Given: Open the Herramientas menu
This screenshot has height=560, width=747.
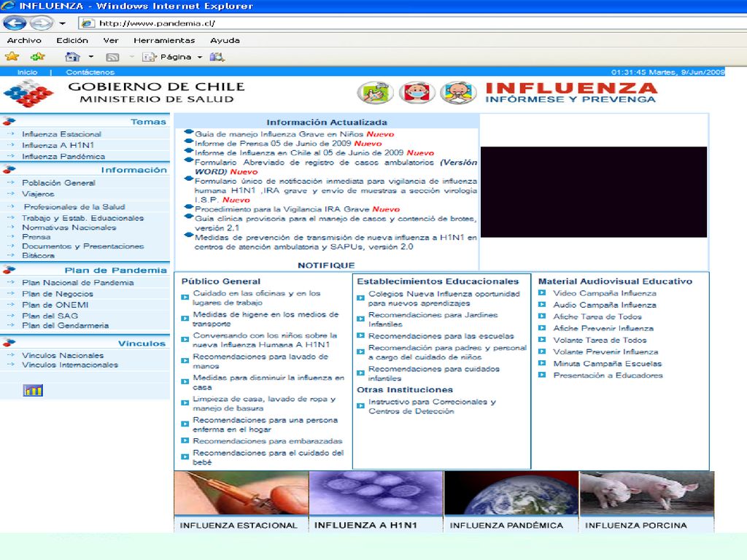Looking at the screenshot, I should pos(164,41).
